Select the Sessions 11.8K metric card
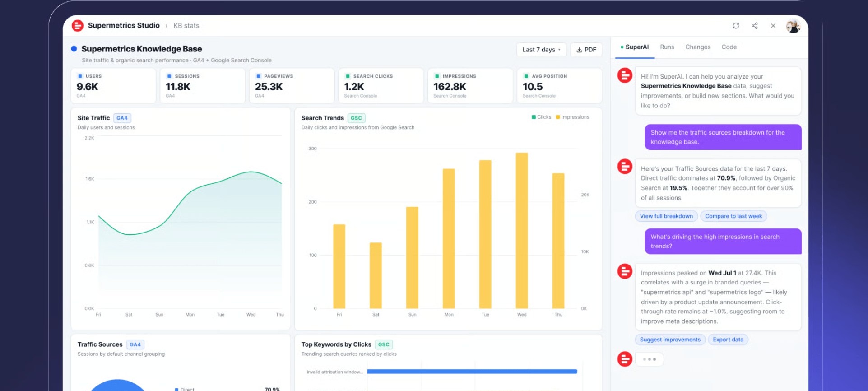Screen dimensions: 868x391 (203, 86)
